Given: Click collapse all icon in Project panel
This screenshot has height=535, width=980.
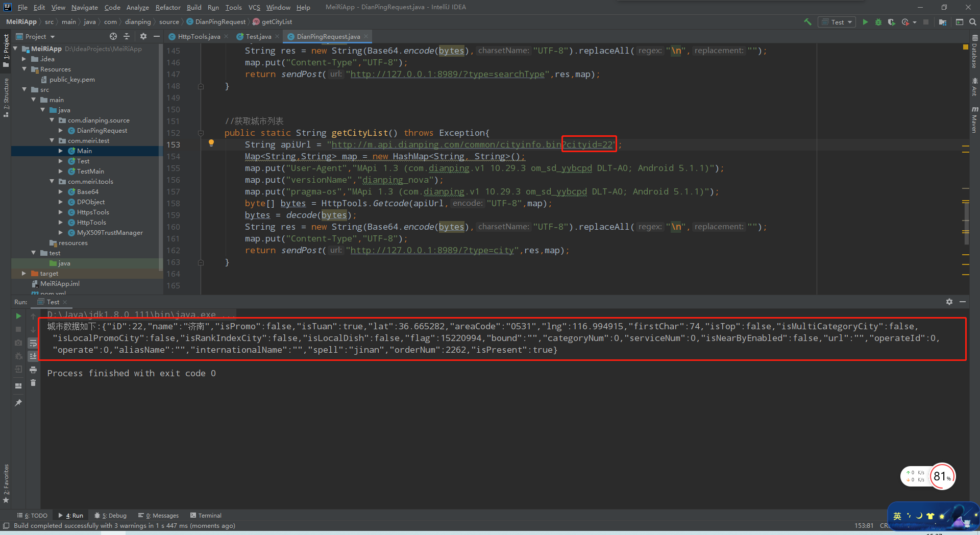Looking at the screenshot, I should click(x=127, y=36).
